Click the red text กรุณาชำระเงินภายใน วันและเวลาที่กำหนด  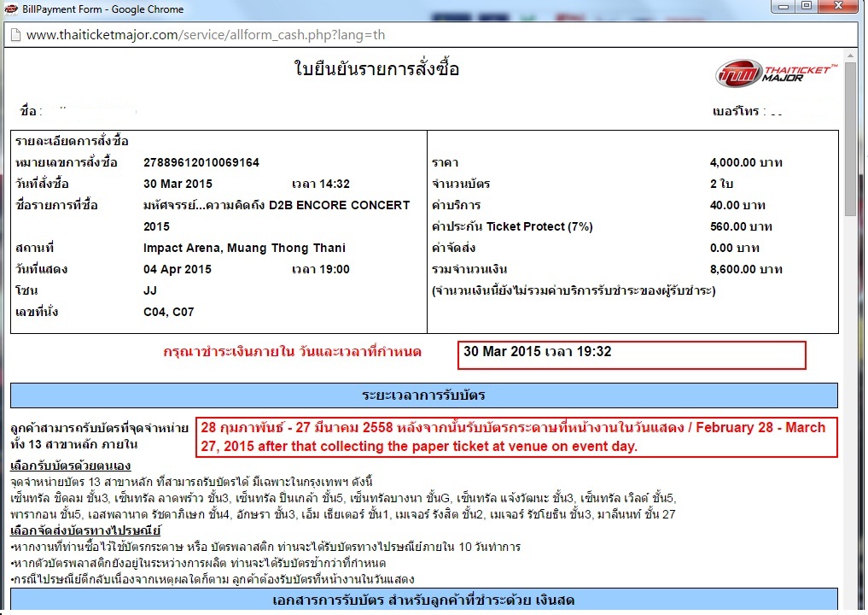click(292, 352)
